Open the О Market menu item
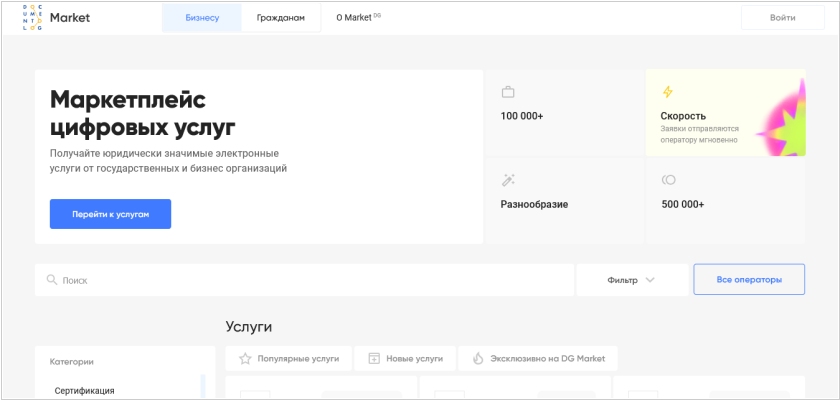The height and width of the screenshot is (400, 840). (x=358, y=18)
